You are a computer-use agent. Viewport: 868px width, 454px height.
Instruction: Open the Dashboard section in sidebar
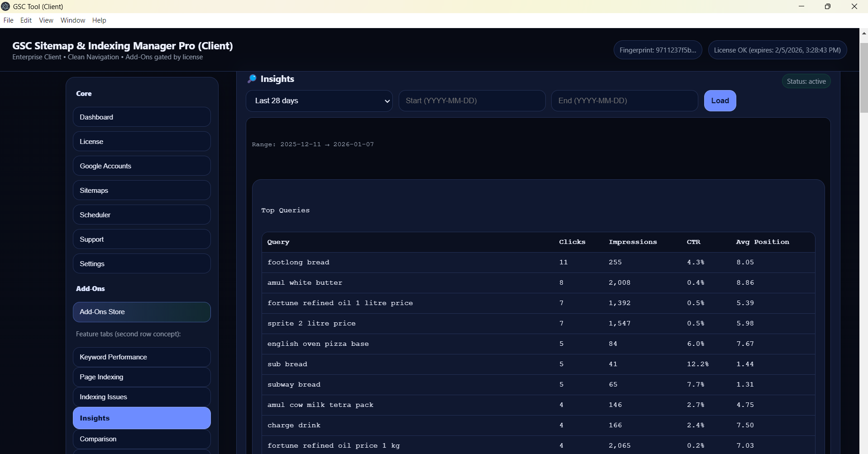(x=142, y=117)
